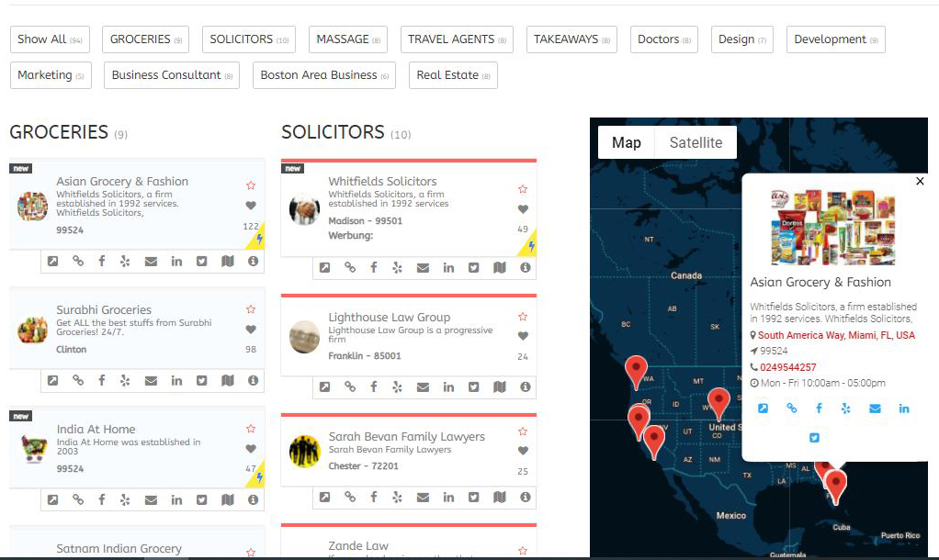Image resolution: width=939 pixels, height=560 pixels.
Task: Click Twitter icon in map popup
Action: click(x=814, y=438)
